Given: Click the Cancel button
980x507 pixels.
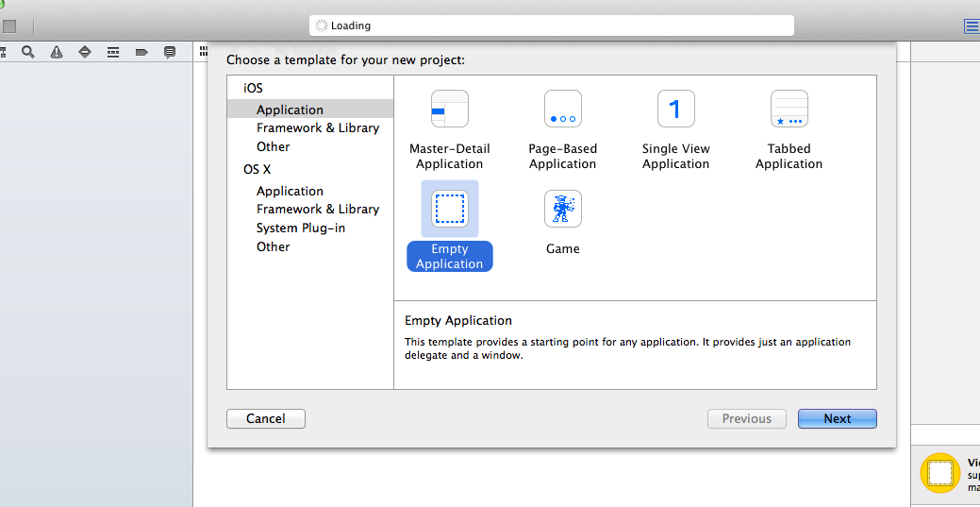Looking at the screenshot, I should (266, 419).
